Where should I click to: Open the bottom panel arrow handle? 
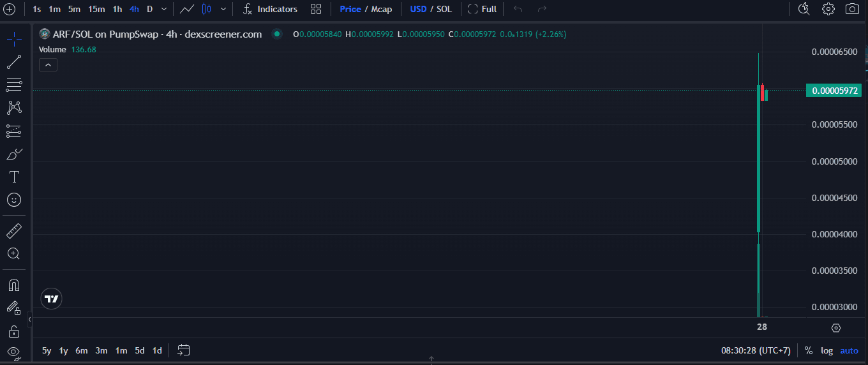431,359
